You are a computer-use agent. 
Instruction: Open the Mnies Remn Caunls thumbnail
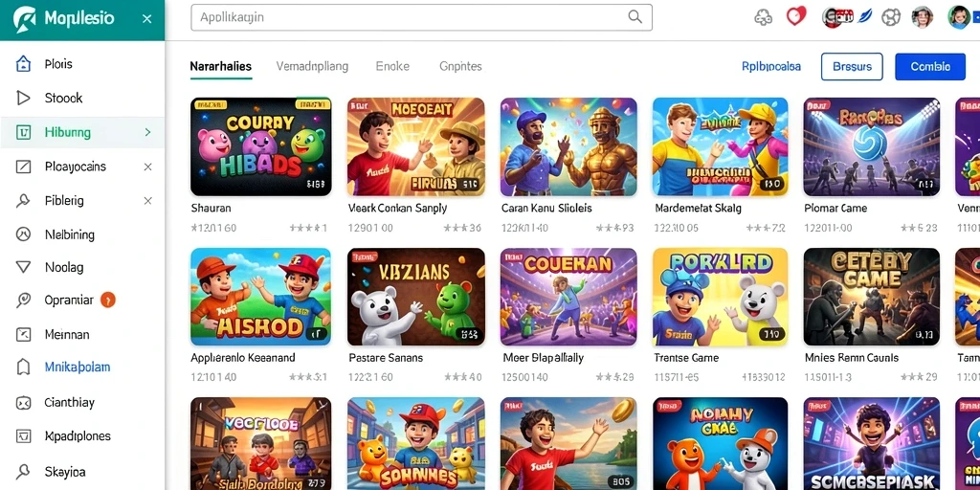click(x=871, y=297)
